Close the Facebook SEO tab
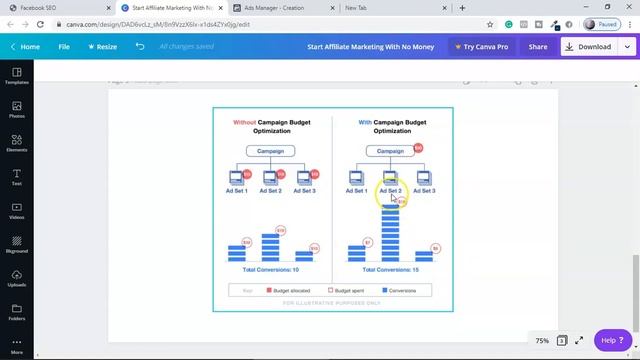This screenshot has height=360, width=640. [109, 8]
